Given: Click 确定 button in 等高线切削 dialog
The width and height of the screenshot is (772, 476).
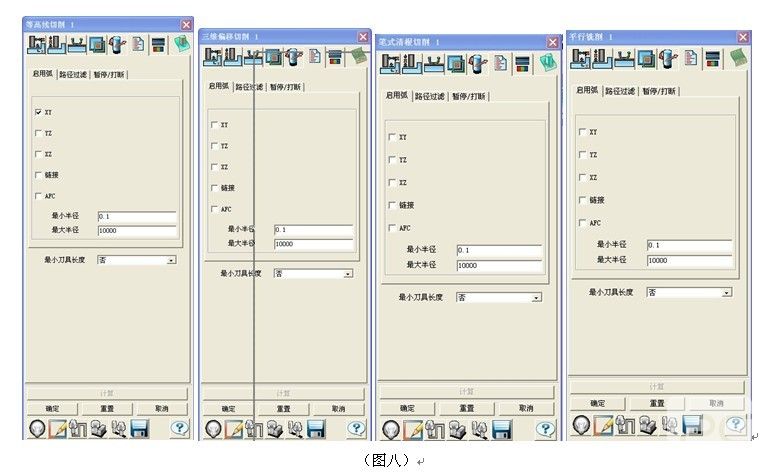Looking at the screenshot, I should 53,409.
